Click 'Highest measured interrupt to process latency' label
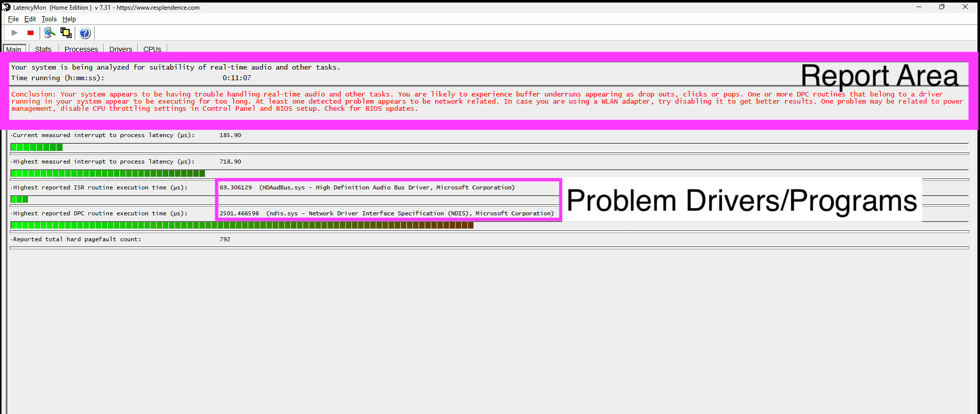 104,162
